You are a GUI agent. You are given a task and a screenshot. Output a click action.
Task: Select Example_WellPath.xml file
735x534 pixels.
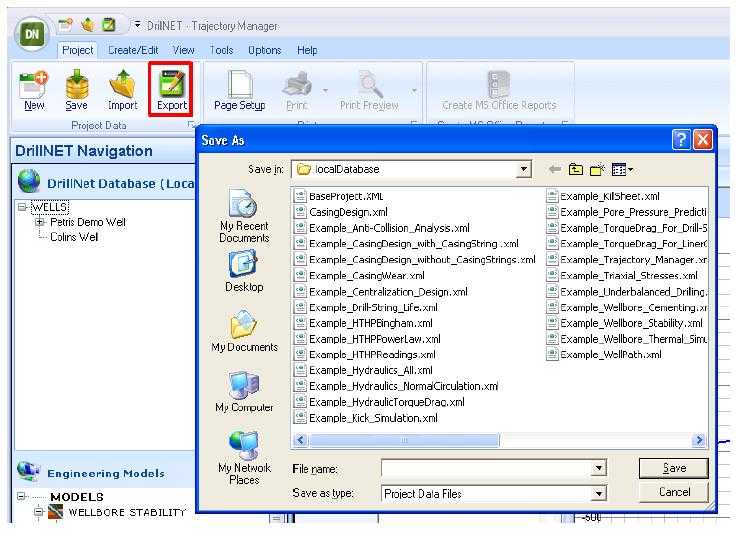click(605, 354)
